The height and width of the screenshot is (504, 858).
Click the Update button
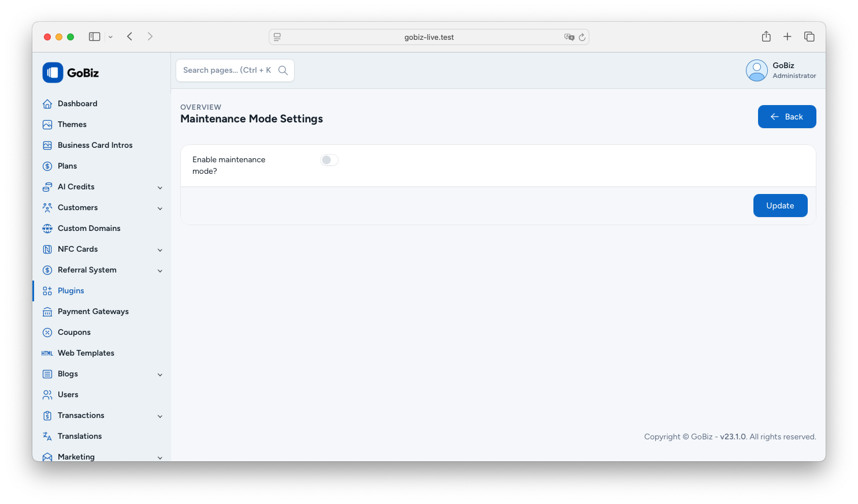click(780, 206)
